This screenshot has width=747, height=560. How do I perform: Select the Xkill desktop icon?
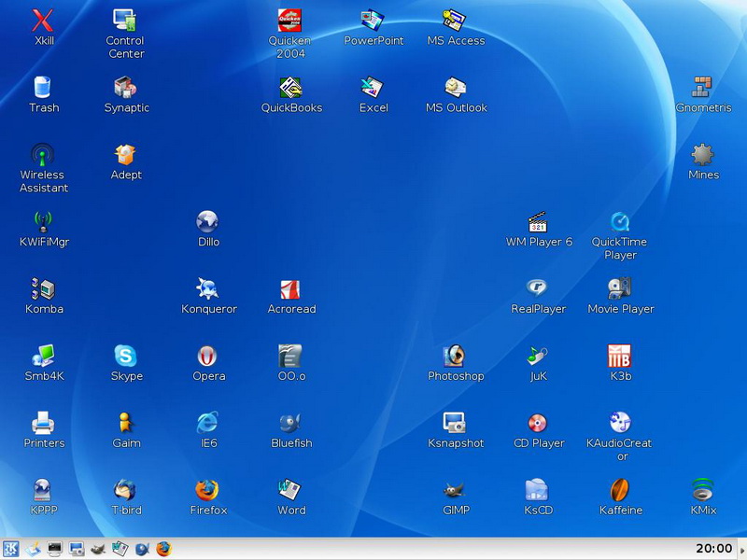click(43, 20)
